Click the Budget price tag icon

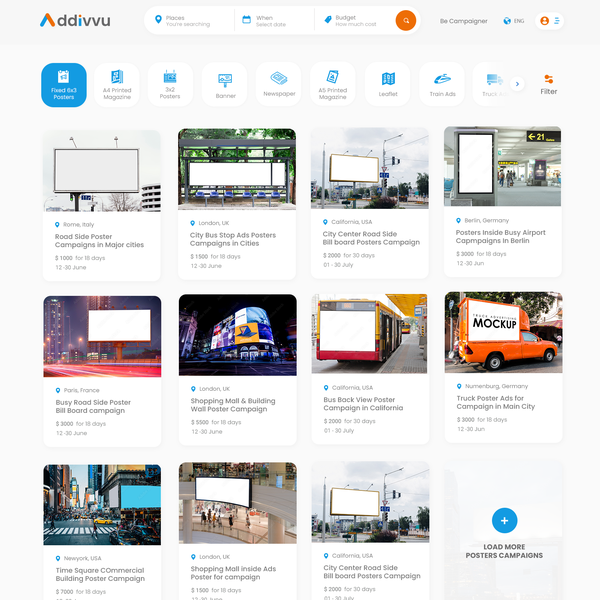328,20
